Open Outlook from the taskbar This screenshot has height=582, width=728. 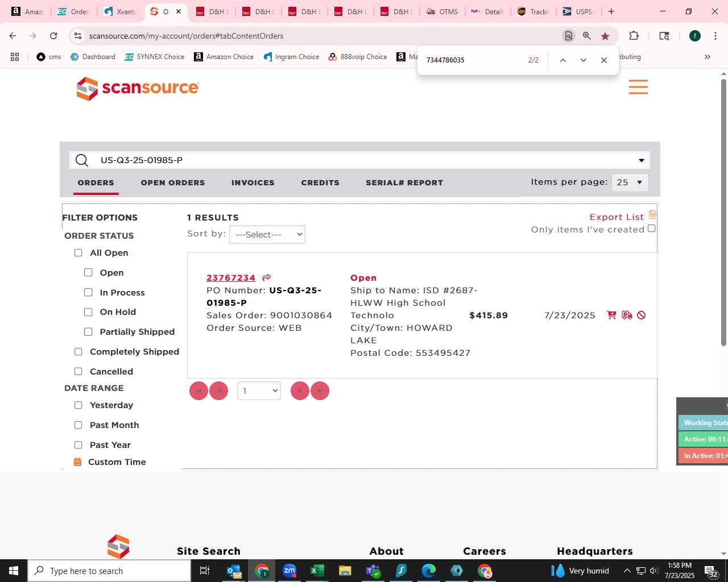(x=234, y=571)
